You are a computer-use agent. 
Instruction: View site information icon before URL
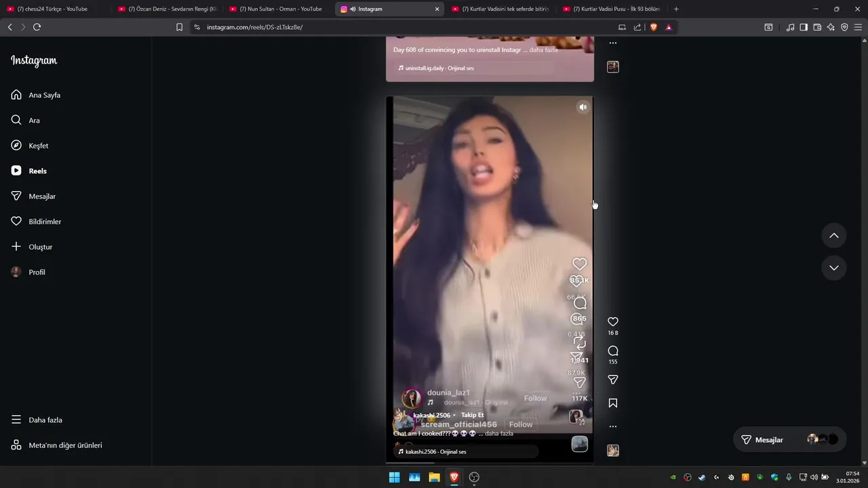click(197, 27)
